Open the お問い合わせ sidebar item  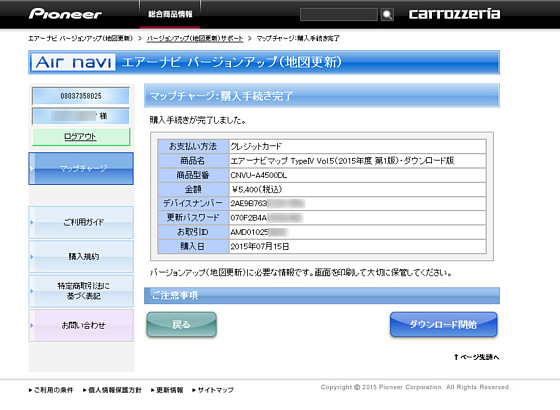81,325
